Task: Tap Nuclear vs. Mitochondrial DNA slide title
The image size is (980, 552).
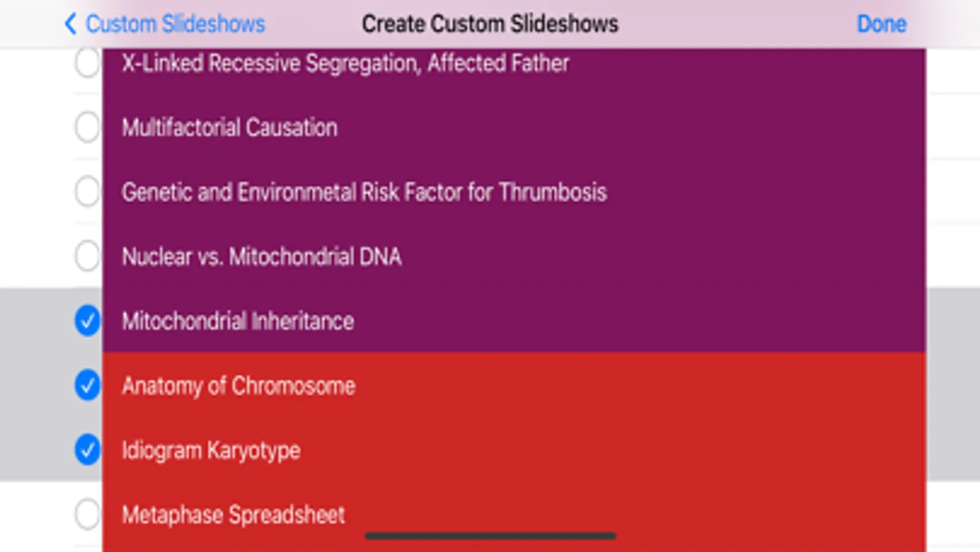Action: pos(262,256)
